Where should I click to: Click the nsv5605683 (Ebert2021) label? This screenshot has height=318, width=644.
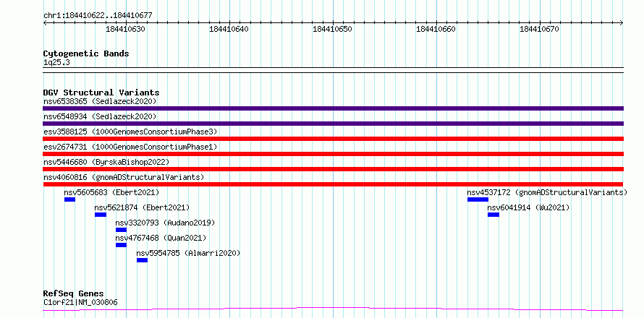coord(111,192)
